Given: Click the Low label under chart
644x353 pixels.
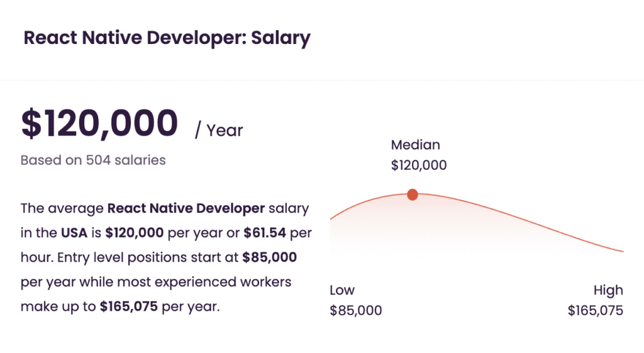Looking at the screenshot, I should coord(341,290).
